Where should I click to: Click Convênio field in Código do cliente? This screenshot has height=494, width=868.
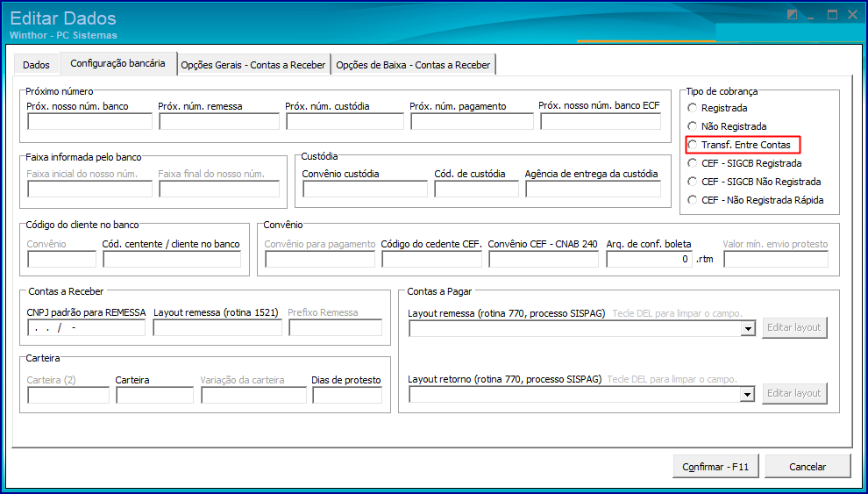(x=61, y=259)
